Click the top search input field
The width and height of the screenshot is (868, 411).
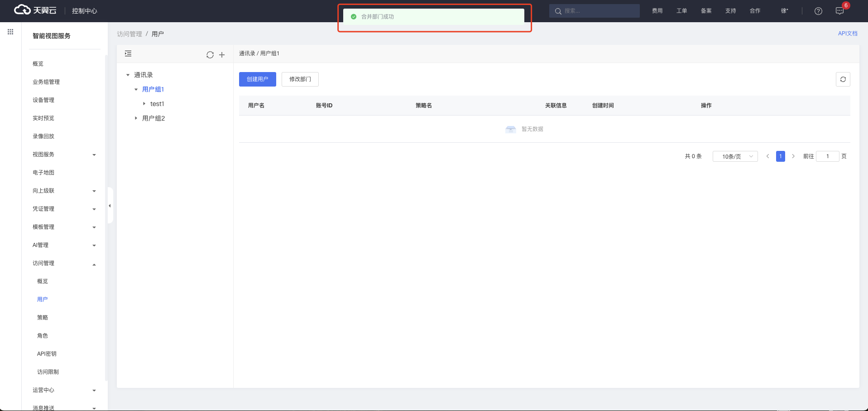point(599,11)
